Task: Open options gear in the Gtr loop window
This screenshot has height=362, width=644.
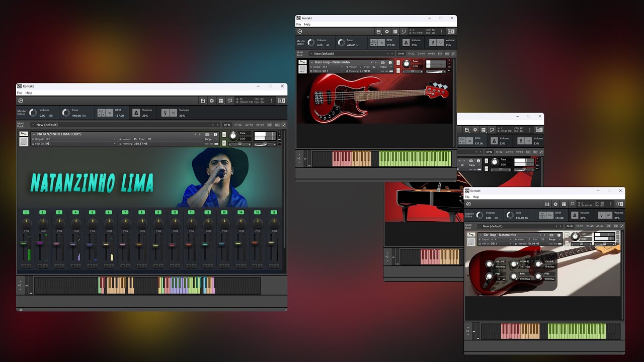Action: click(556, 204)
